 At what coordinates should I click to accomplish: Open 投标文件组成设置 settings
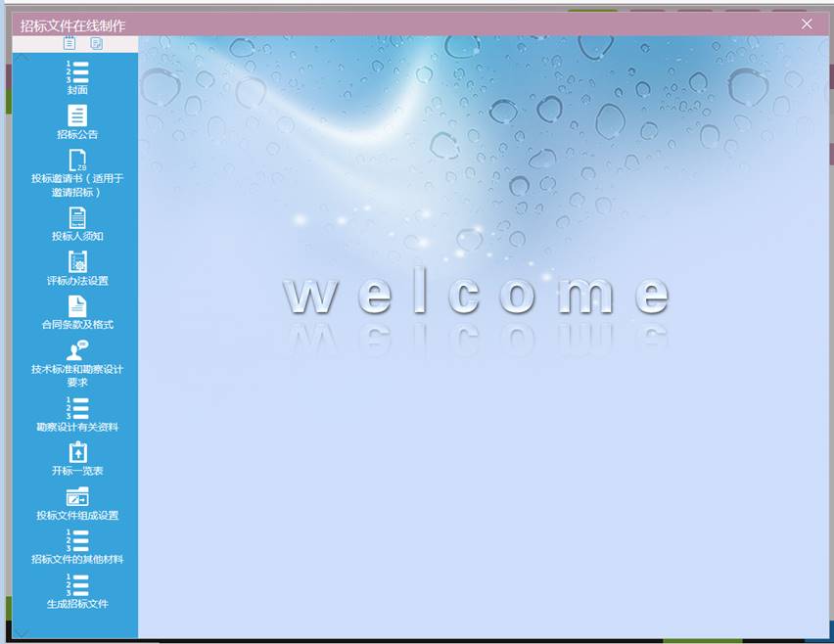[x=77, y=503]
